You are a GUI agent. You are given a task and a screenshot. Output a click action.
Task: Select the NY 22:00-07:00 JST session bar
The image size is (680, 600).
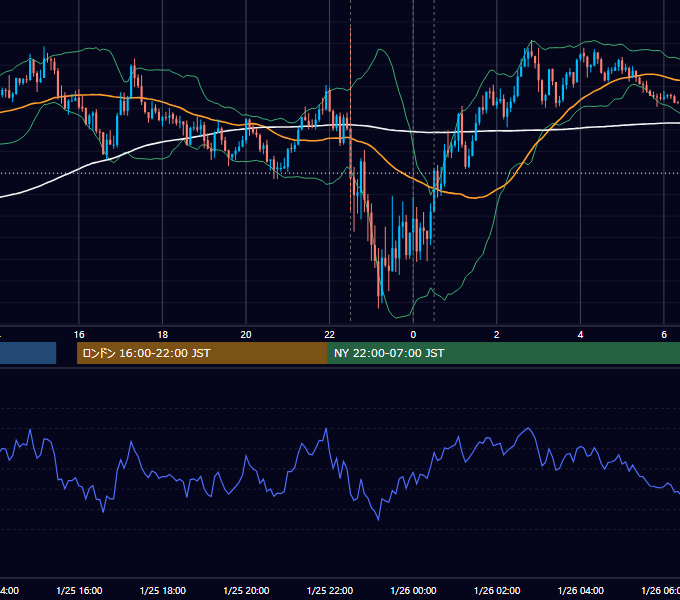tap(503, 353)
